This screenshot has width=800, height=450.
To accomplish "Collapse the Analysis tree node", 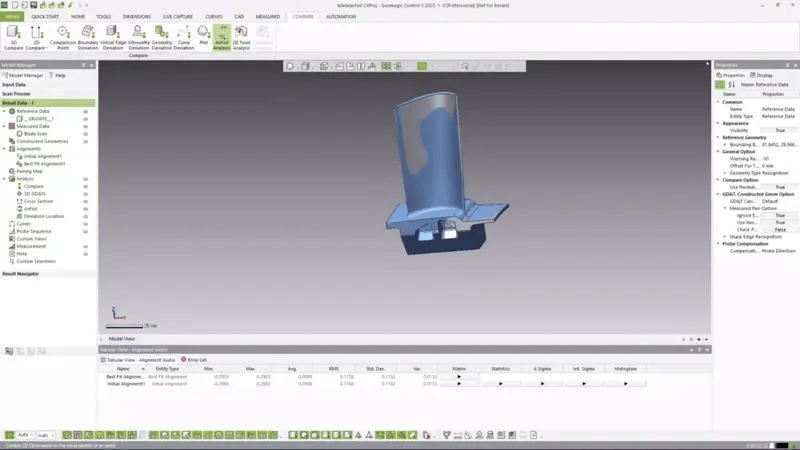I will click(4, 179).
